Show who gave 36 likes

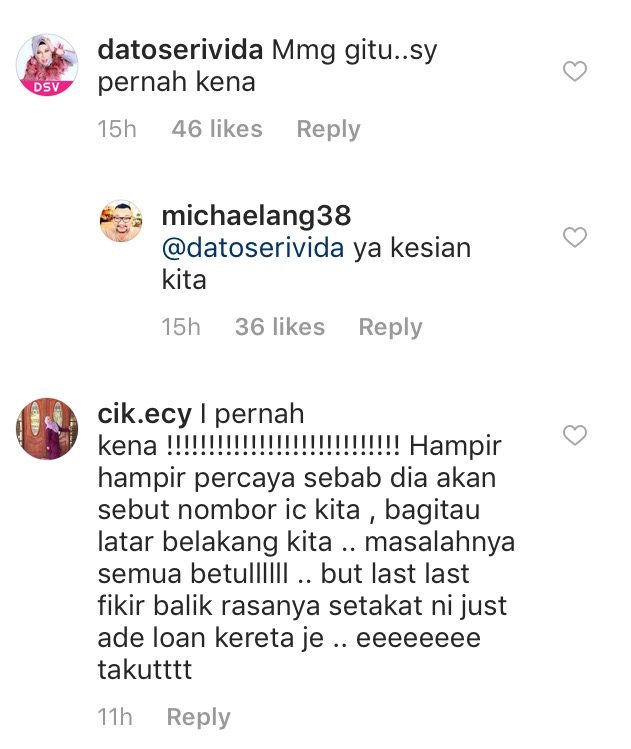coord(280,327)
